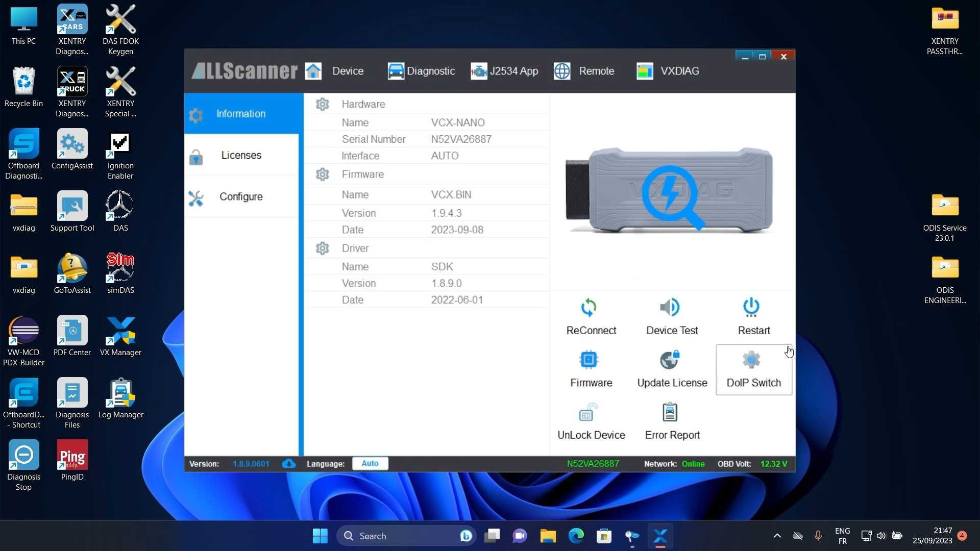
Task: Select the PingID desktop icon
Action: click(x=72, y=461)
